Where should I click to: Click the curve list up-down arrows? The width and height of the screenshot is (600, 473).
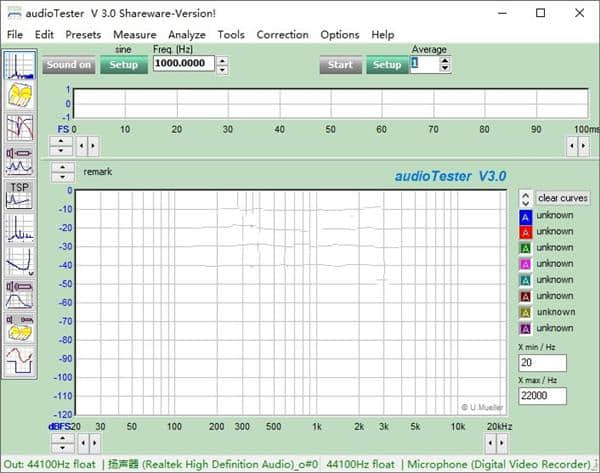point(525,199)
